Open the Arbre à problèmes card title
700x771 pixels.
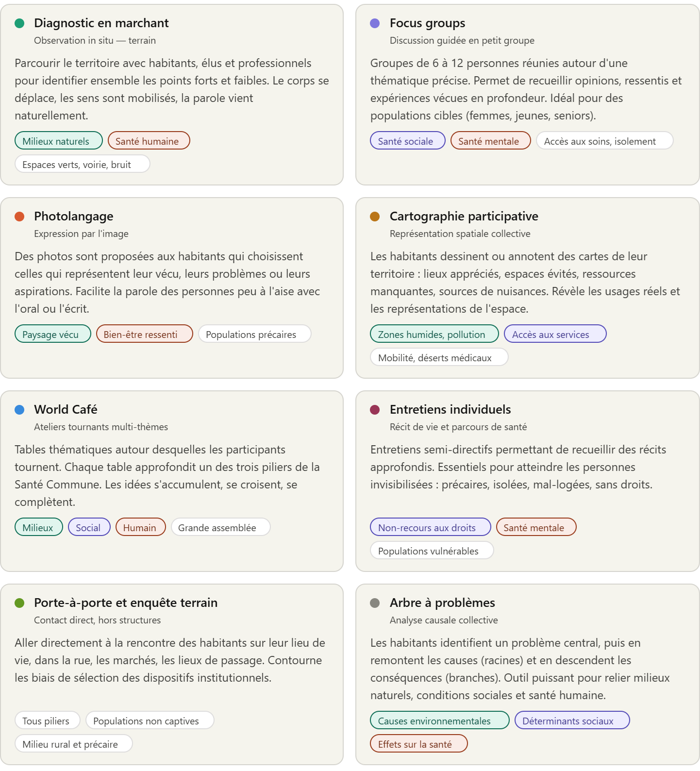(442, 603)
